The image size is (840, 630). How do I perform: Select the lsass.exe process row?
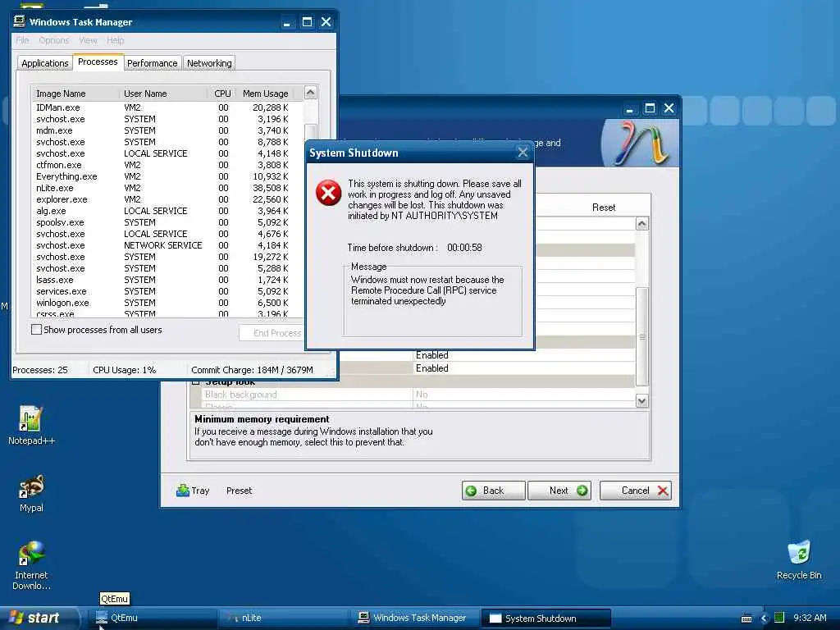(167, 280)
